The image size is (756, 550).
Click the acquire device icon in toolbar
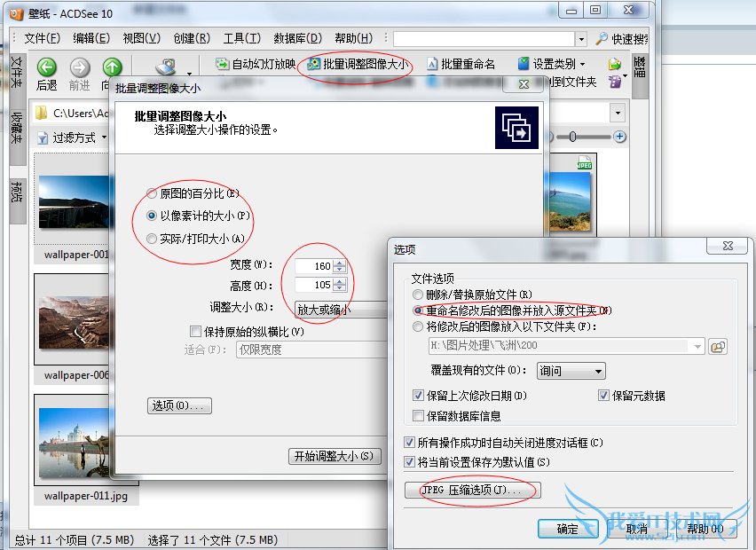click(x=166, y=67)
